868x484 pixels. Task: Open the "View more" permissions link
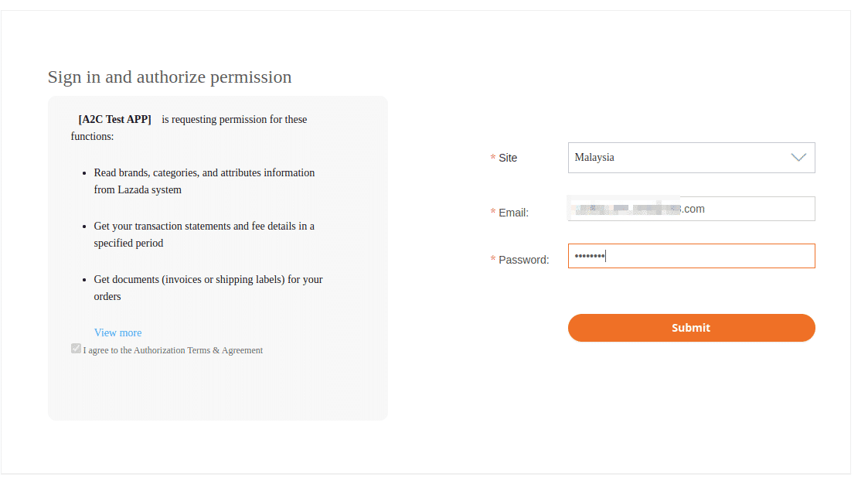117,332
